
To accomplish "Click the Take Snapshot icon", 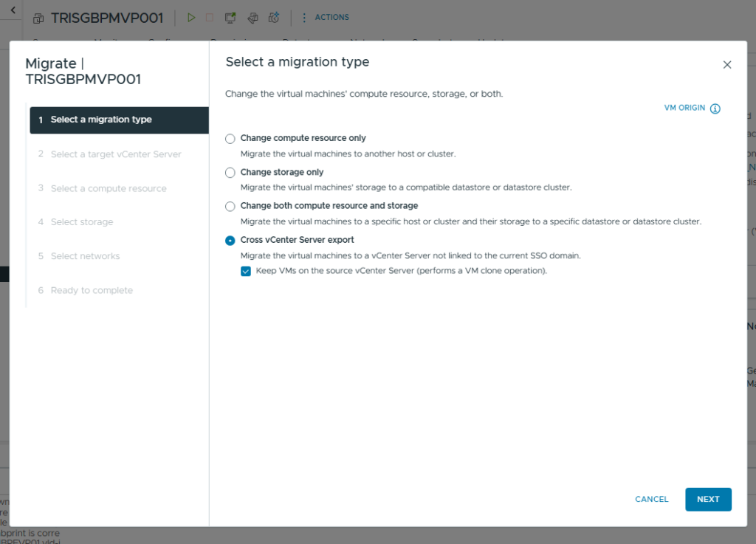I will click(273, 18).
